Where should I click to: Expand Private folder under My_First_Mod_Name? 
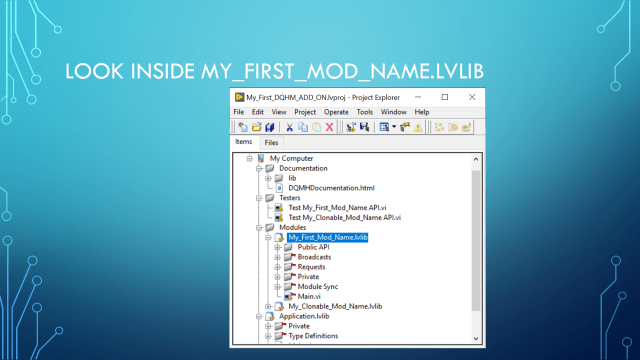pos(278,277)
